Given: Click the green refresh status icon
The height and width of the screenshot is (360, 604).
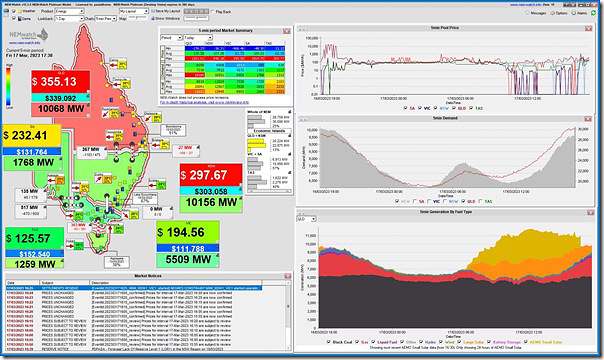Looking at the screenshot, I should click(594, 13).
